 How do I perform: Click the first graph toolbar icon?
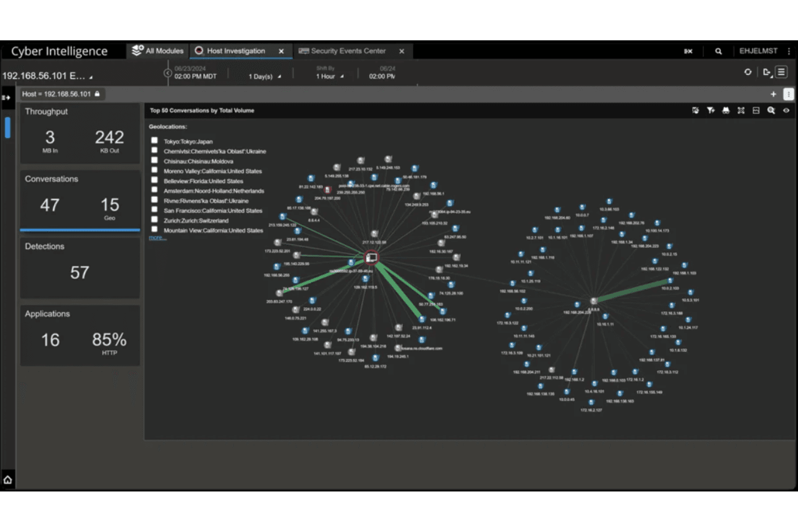pos(696,110)
